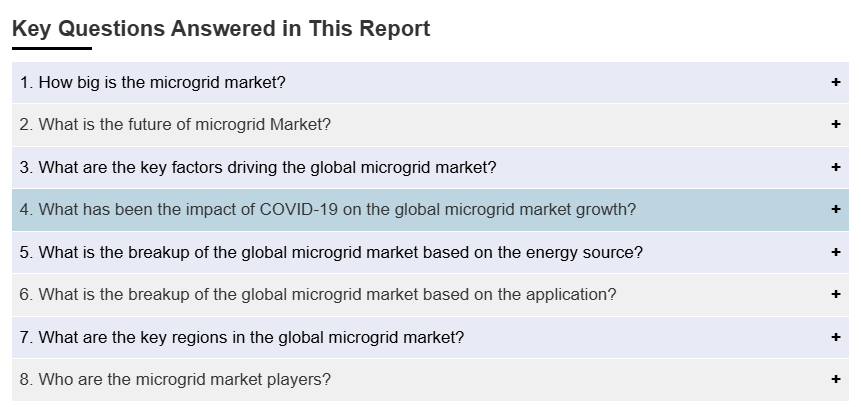The width and height of the screenshot is (861, 407).
Task: Expand 'What is the future of microgrid Market?'
Action: [175, 125]
